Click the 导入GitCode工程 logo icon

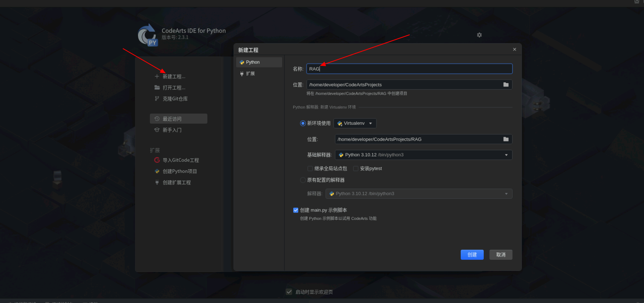pos(157,160)
